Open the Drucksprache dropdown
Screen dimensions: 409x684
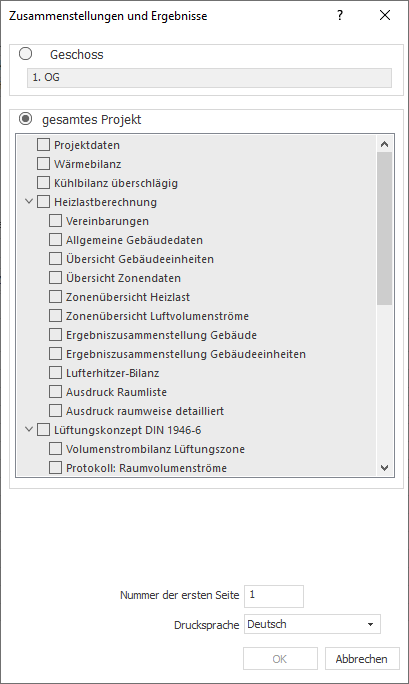click(312, 624)
